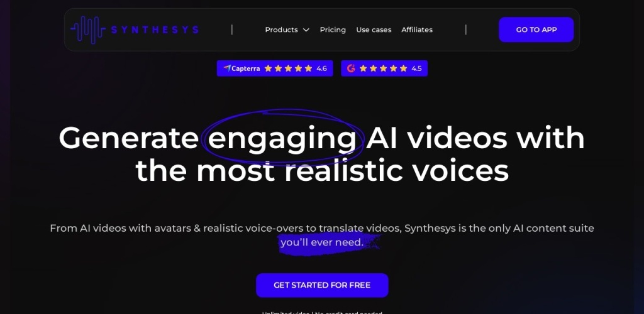Open the Capterra 4.6 rating badge
644x314 pixels.
[x=275, y=68]
